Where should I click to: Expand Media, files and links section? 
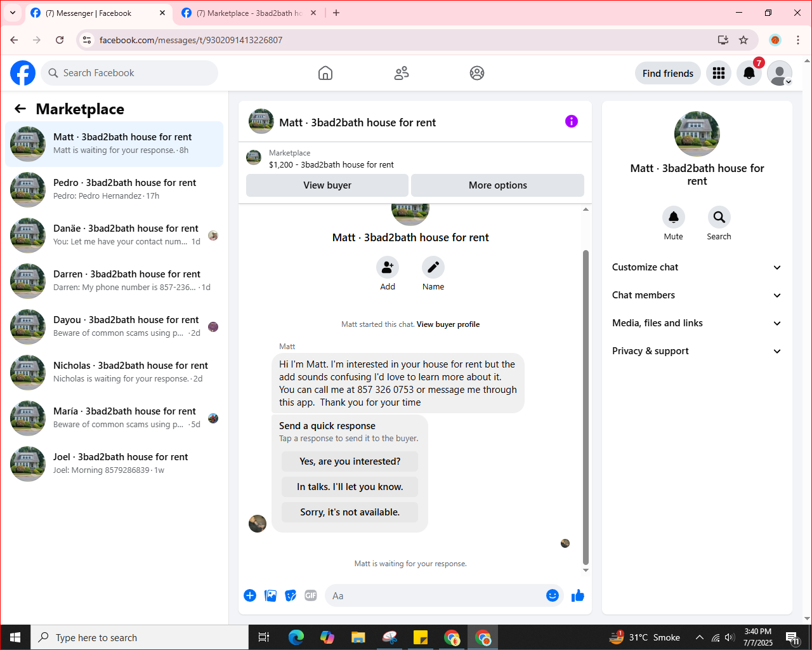pos(697,323)
